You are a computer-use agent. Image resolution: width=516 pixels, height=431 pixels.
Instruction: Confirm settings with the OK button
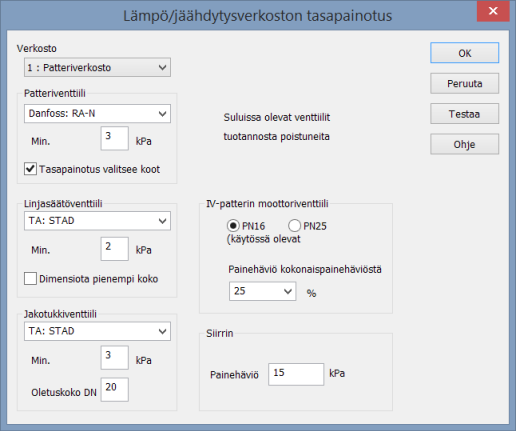tap(464, 53)
